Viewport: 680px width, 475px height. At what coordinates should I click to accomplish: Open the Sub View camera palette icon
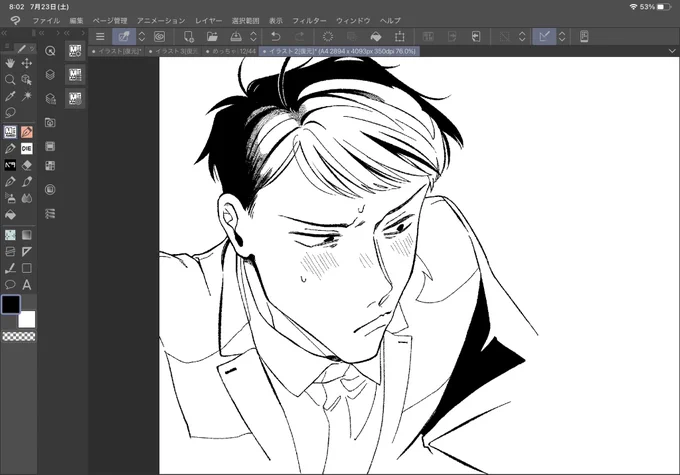click(50, 123)
